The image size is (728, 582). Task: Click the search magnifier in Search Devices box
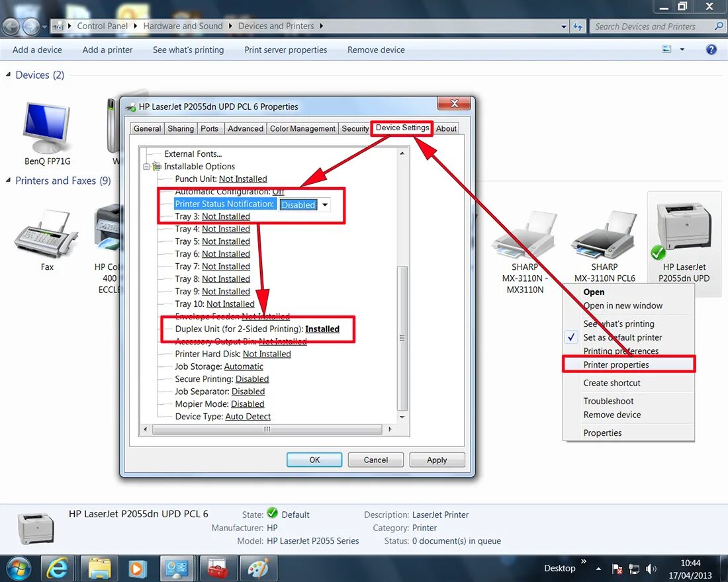pyautogui.click(x=719, y=26)
